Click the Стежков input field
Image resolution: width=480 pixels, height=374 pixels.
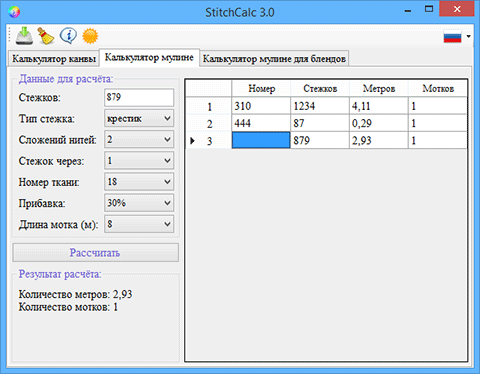pyautogui.click(x=139, y=97)
